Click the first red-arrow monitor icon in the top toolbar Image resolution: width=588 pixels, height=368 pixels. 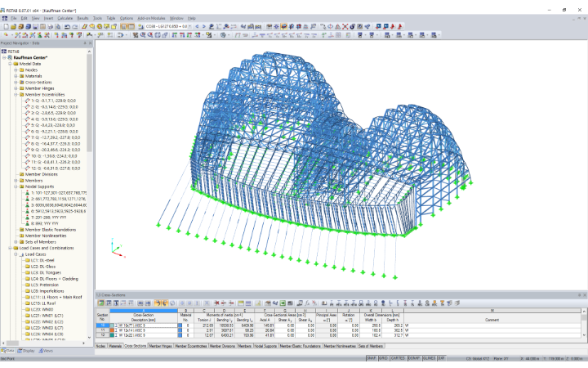pos(378,27)
